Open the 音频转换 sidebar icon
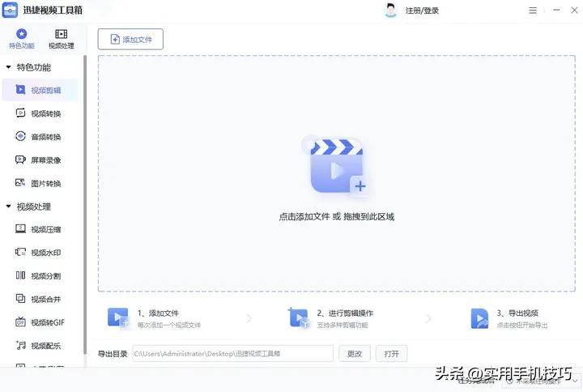Screen dimensions: 583x392 (20, 136)
